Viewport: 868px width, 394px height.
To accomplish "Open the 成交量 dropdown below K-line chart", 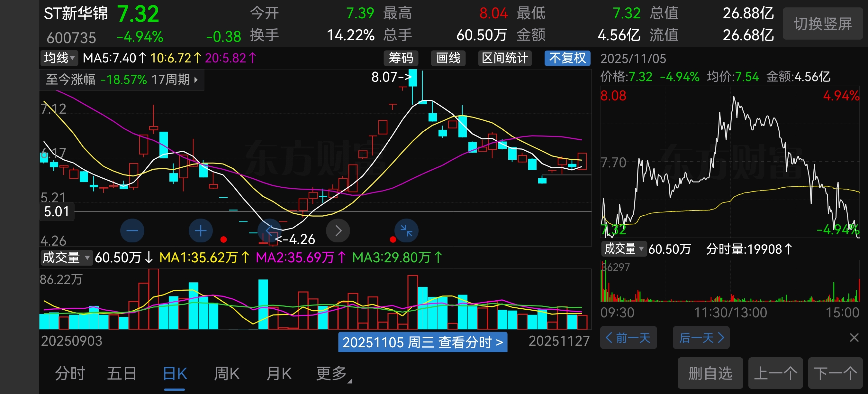I will (66, 258).
